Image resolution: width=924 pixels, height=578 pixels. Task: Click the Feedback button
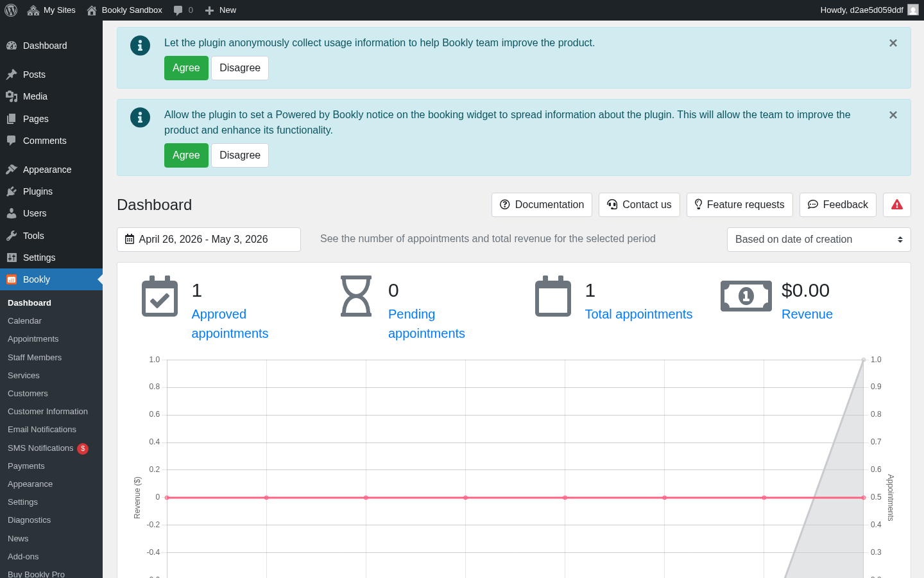coord(838,205)
